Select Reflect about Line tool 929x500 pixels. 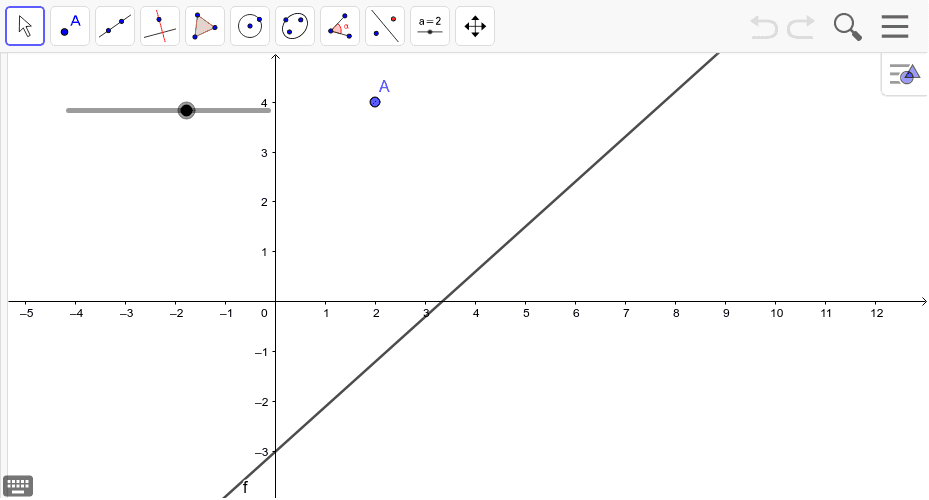tap(385, 26)
